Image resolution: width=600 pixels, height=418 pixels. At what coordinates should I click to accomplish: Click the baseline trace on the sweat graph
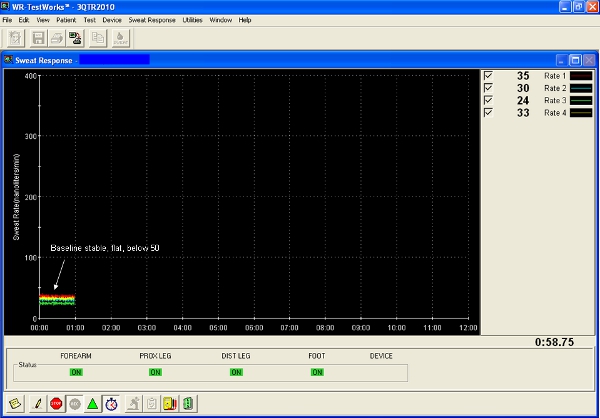pyautogui.click(x=56, y=298)
